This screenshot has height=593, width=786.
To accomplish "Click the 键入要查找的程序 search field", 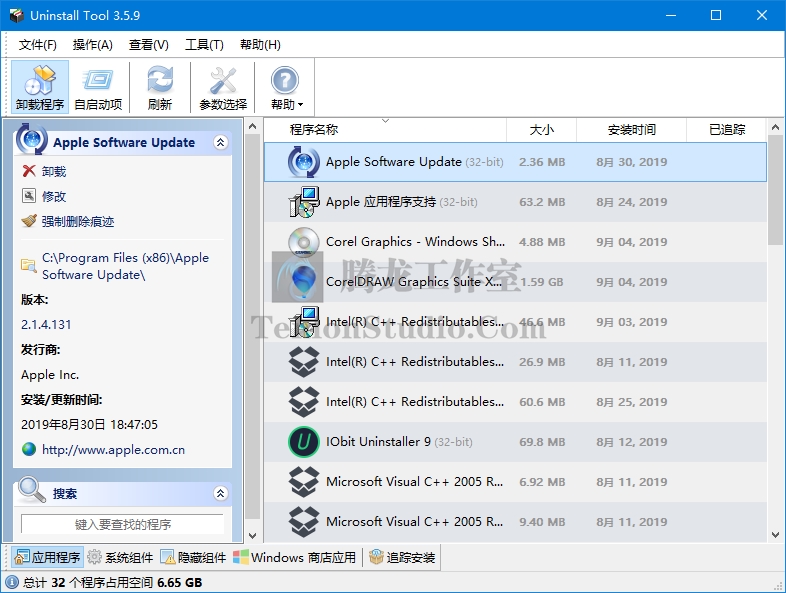I will coord(122,524).
